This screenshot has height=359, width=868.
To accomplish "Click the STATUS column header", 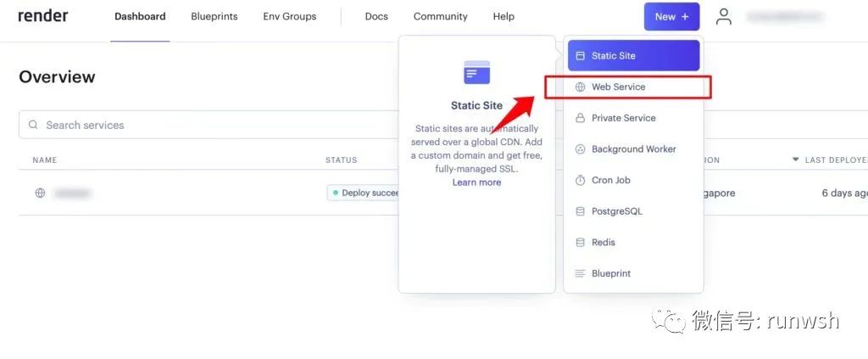I will point(341,160).
